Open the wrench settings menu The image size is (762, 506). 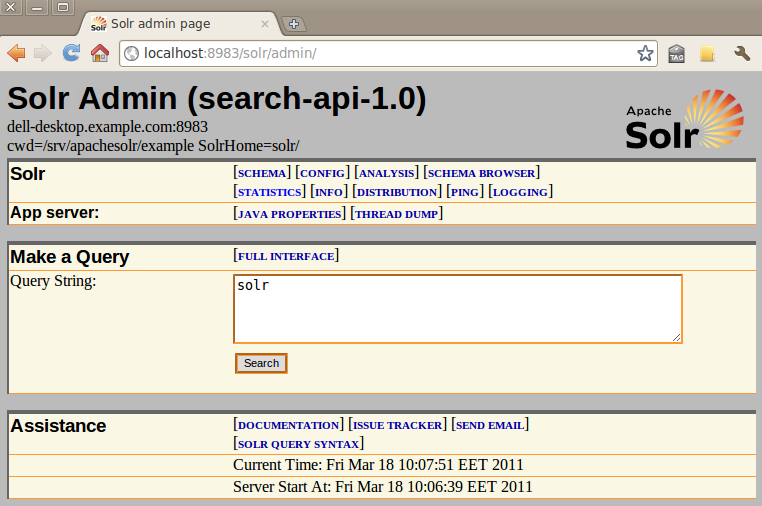tap(742, 53)
